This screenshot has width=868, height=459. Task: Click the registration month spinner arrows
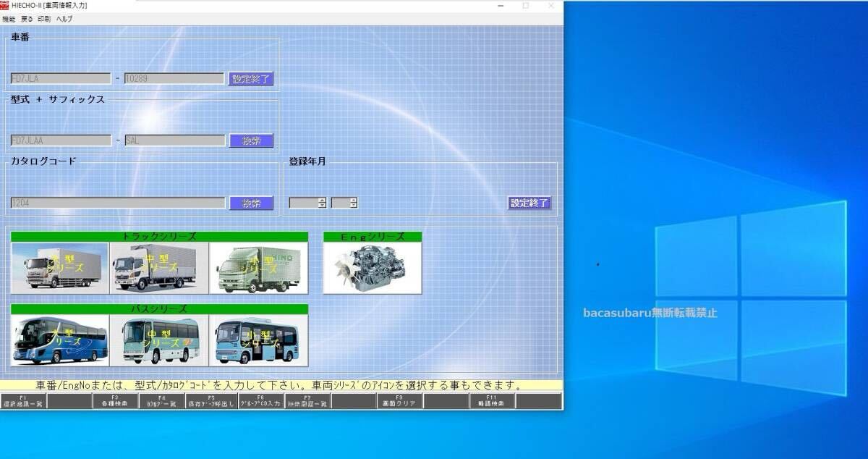pos(353,203)
